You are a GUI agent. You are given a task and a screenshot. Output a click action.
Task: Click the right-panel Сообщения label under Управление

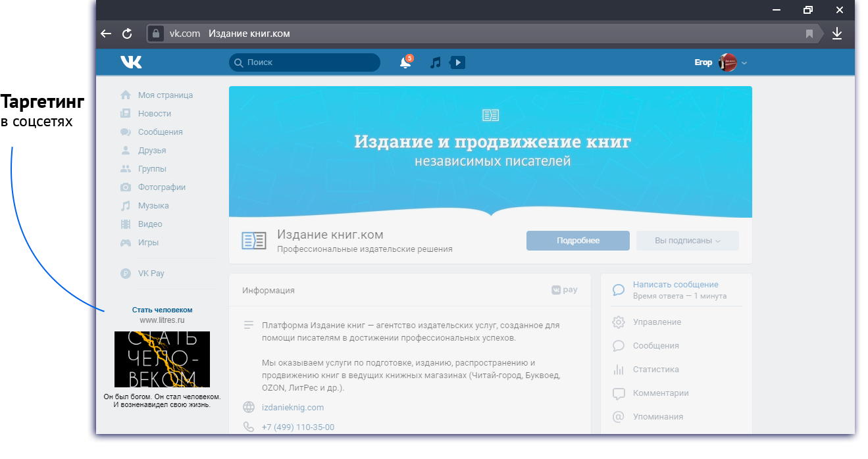click(656, 346)
